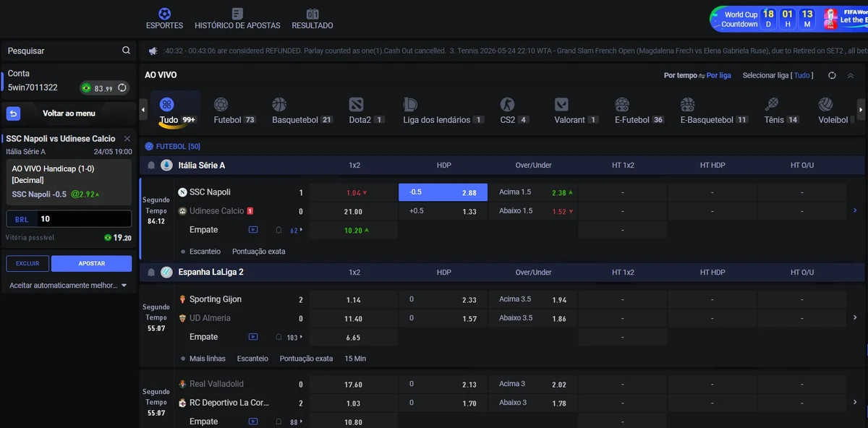Open Napoli match details arrow
Screen dimensions: 868x428
pyautogui.click(x=855, y=210)
